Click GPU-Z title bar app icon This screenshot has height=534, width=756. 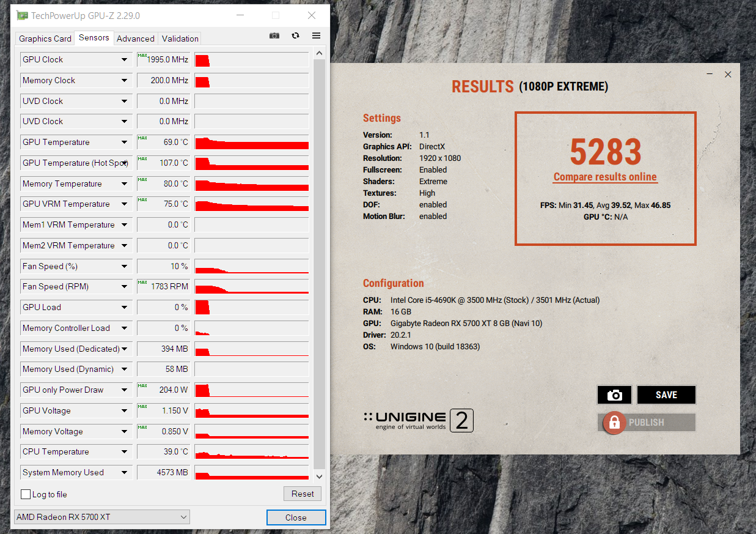(22, 15)
